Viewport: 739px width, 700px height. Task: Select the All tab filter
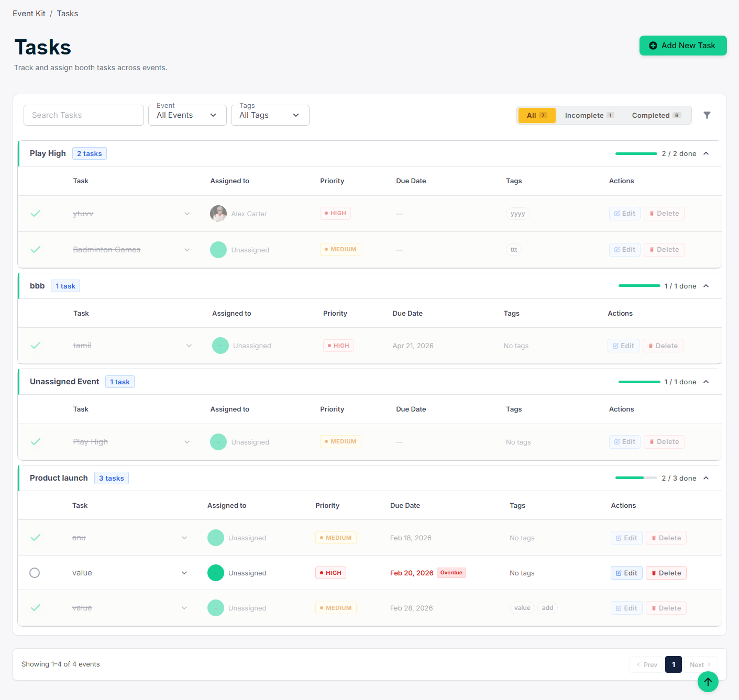(x=537, y=115)
